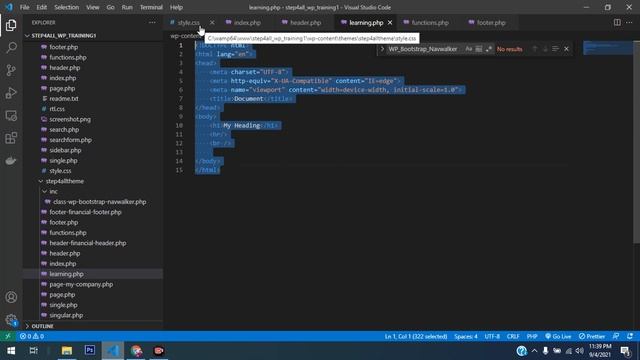640x360 pixels.
Task: Open the editor More Actions ellipsis
Action: coord(629,22)
